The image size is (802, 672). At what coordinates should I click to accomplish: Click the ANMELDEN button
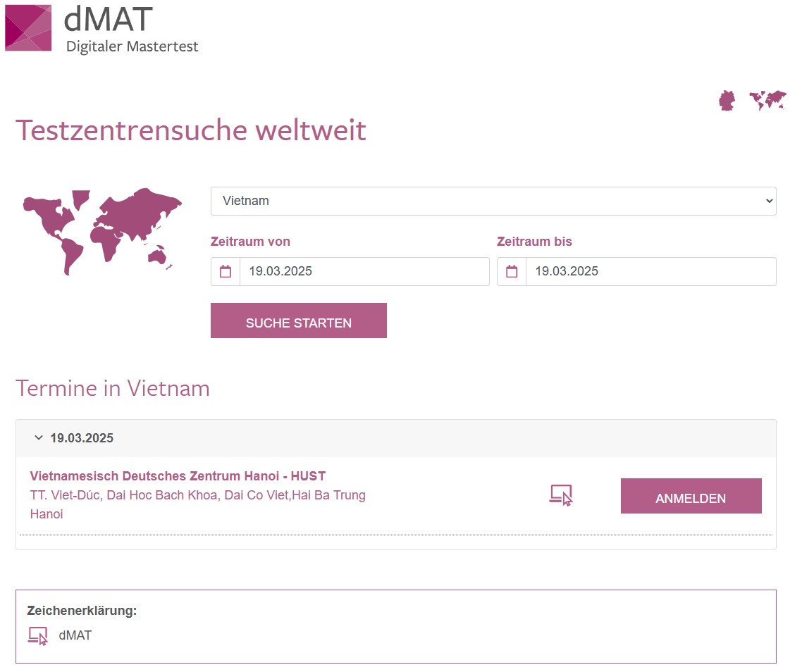tap(691, 496)
